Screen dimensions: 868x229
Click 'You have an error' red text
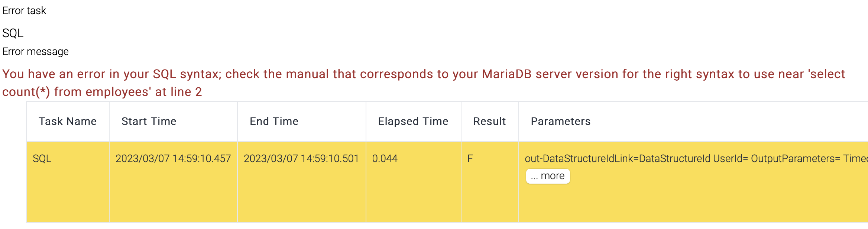coord(52,74)
